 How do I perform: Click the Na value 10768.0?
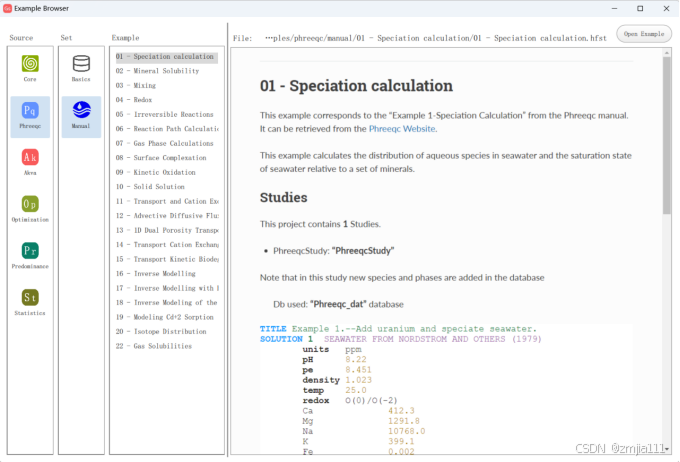[x=406, y=431]
